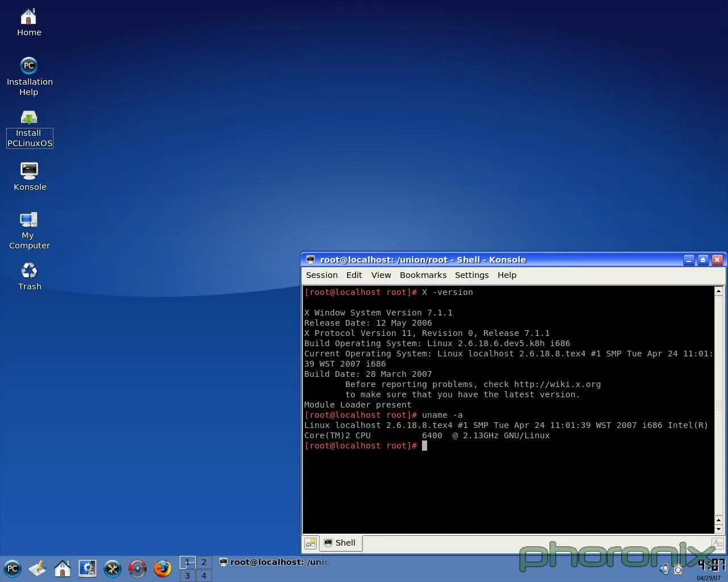This screenshot has height=582, width=728.
Task: Open the wrench-and-screwdriver tools icon in the panel
Action: tap(113, 568)
